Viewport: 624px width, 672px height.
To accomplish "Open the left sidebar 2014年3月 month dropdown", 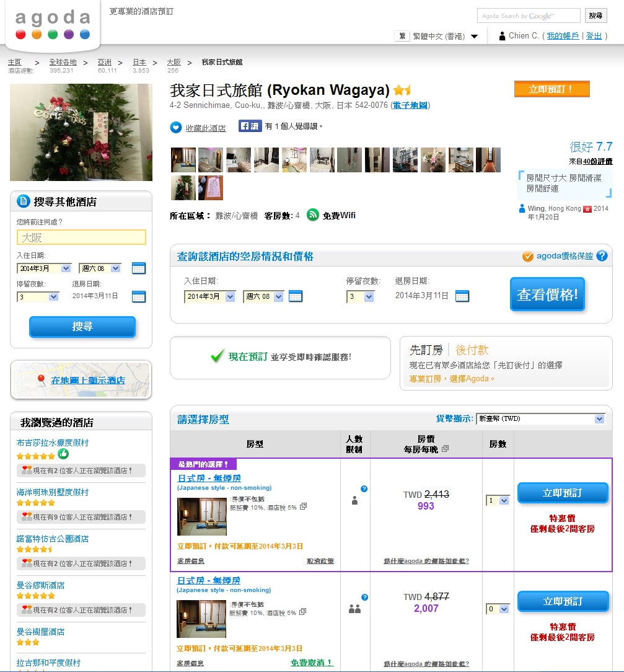I will (44, 268).
